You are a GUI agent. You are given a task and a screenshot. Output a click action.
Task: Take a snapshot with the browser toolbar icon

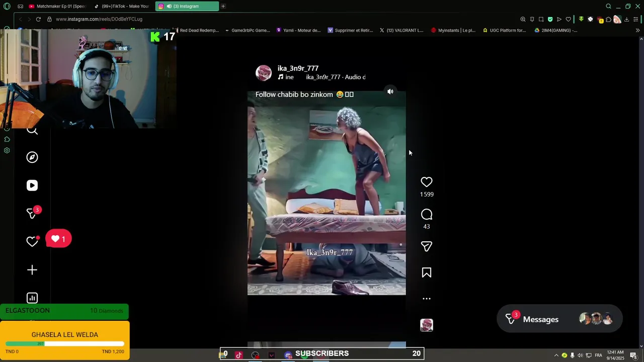tap(541, 19)
